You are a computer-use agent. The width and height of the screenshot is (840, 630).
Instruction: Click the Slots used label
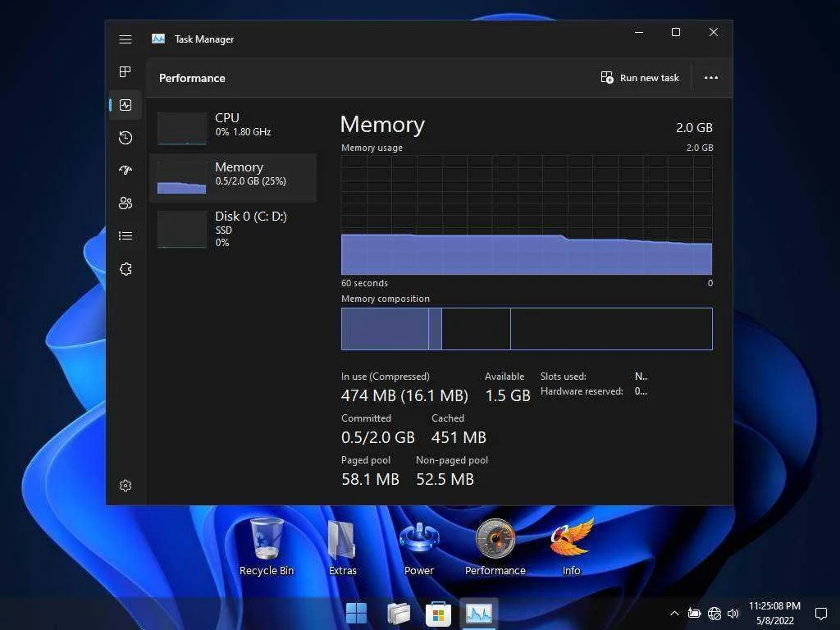click(x=563, y=377)
